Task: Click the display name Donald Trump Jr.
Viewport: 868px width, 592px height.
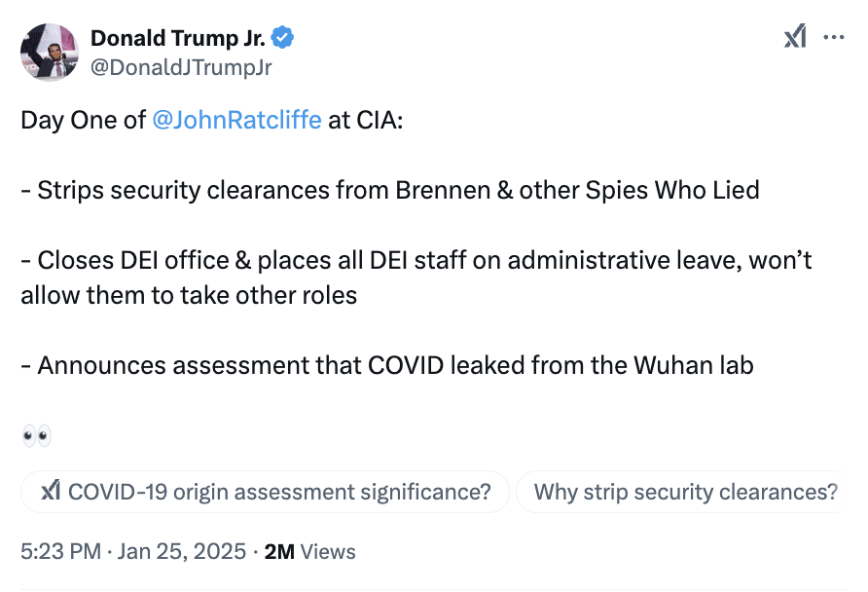Action: click(178, 39)
